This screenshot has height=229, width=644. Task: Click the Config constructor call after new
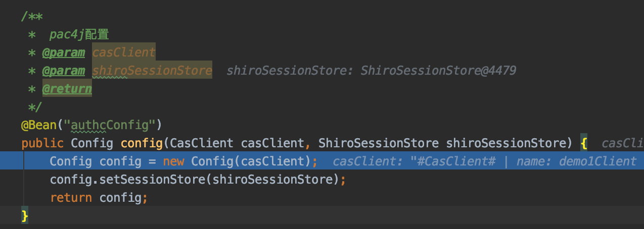tap(211, 161)
